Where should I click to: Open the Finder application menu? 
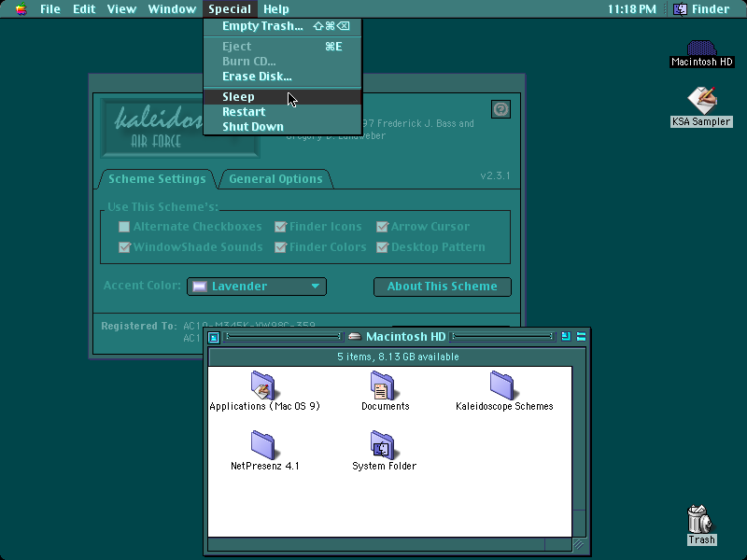701,9
